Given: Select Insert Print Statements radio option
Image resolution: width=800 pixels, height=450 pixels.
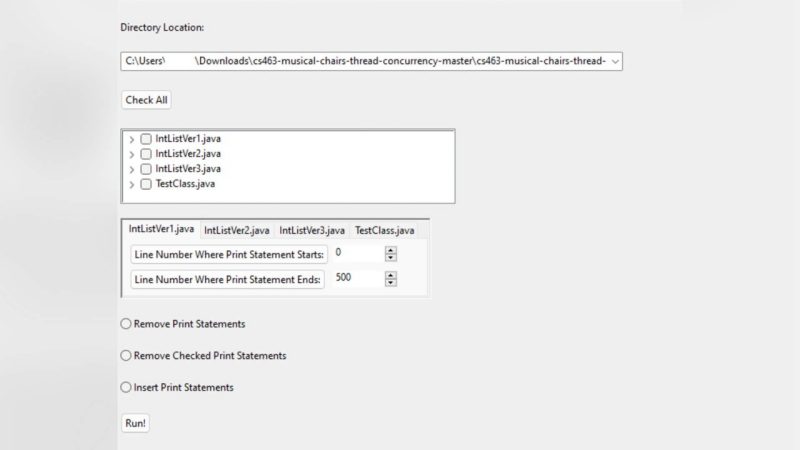Looking at the screenshot, I should click(126, 387).
